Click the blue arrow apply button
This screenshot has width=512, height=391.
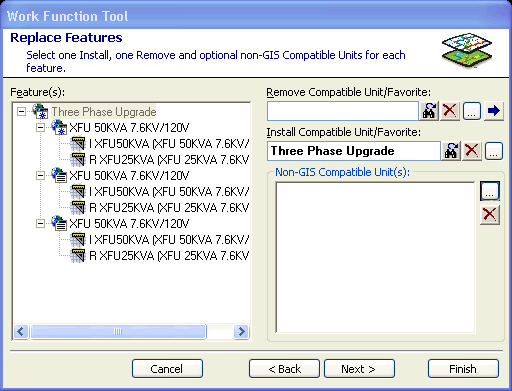click(493, 111)
